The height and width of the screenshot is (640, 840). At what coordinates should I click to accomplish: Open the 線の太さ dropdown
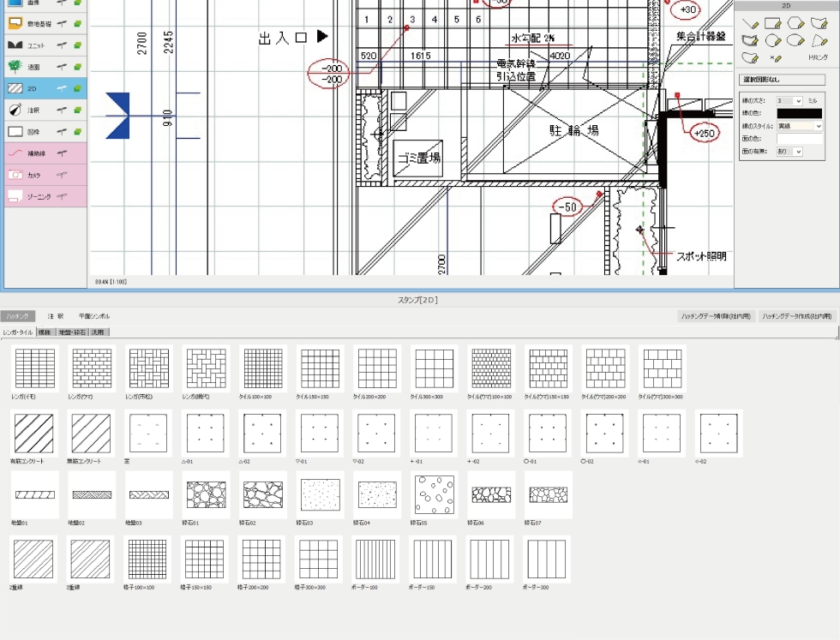coord(799,101)
